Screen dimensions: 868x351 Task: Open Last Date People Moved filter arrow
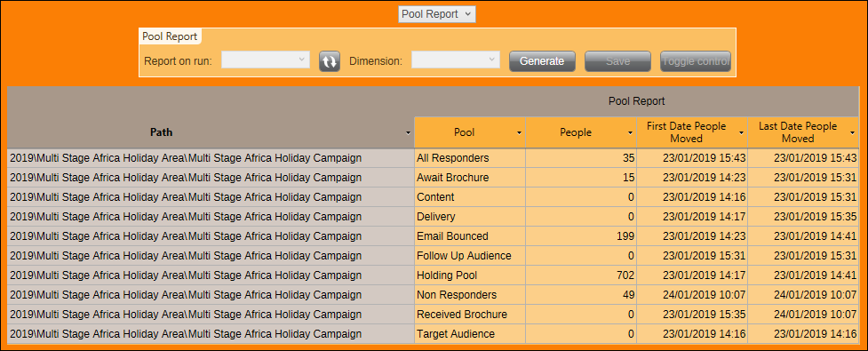point(852,133)
